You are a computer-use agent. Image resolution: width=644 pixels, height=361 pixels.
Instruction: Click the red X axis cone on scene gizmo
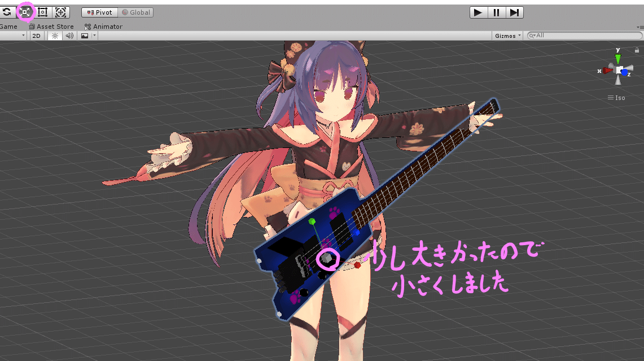tap(607, 71)
